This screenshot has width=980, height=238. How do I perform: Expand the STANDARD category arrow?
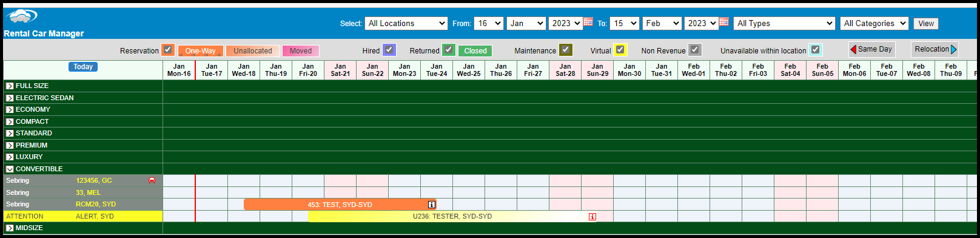coord(10,134)
